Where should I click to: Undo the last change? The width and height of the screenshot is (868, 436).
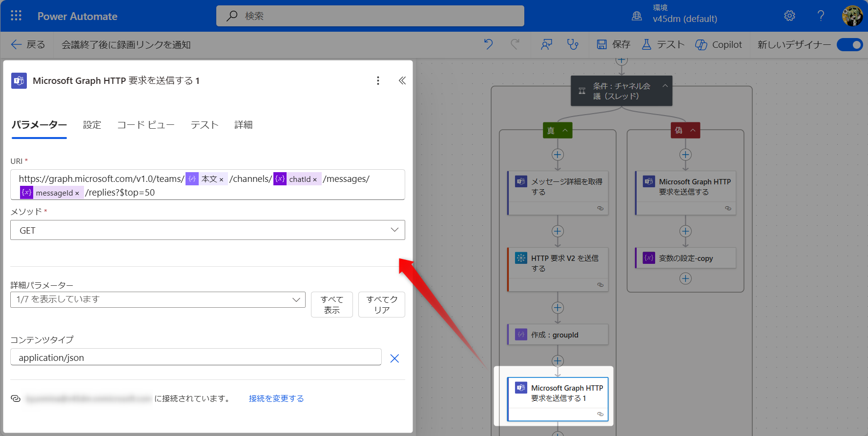click(488, 44)
